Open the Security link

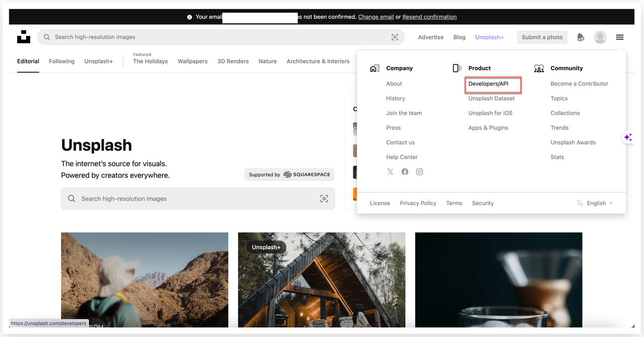click(x=483, y=203)
